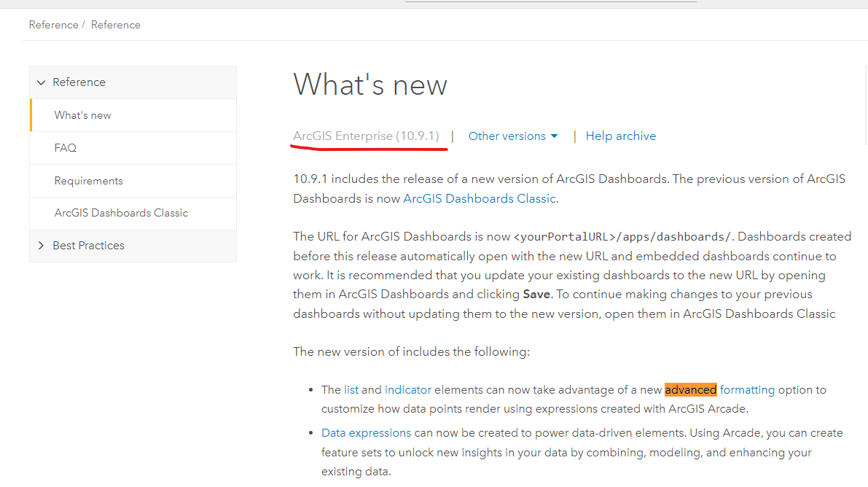Select What's new in the sidebar

tap(83, 115)
